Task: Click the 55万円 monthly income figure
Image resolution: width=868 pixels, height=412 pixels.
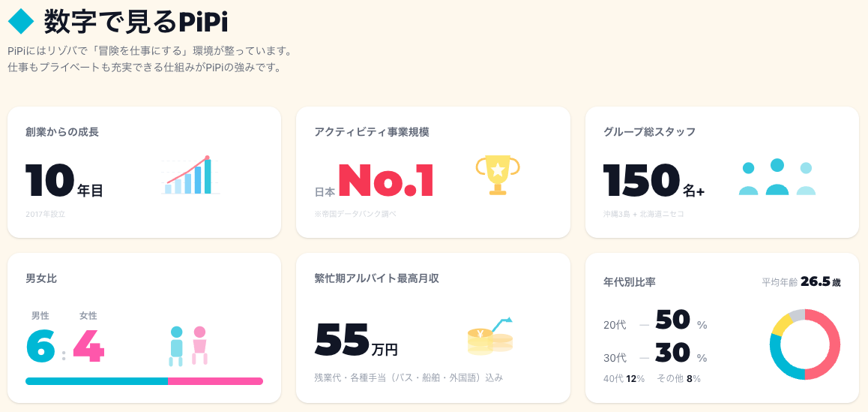Action: coord(356,340)
